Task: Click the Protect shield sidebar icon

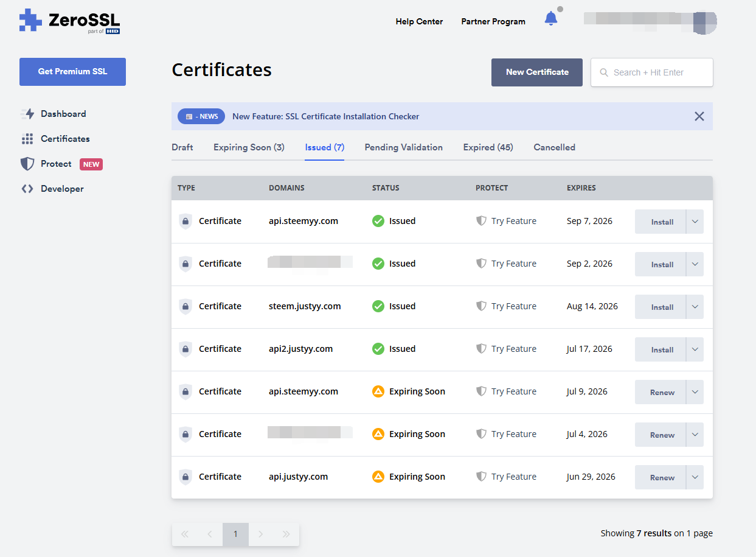Action: click(x=27, y=164)
